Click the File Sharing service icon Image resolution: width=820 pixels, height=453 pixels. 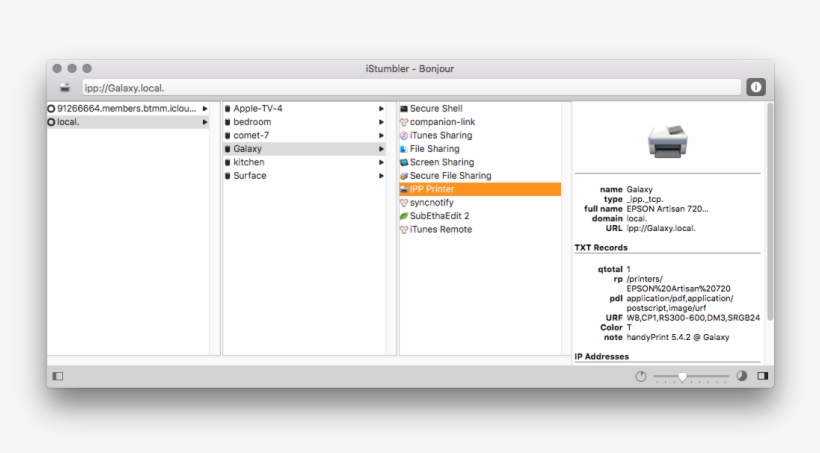404,149
